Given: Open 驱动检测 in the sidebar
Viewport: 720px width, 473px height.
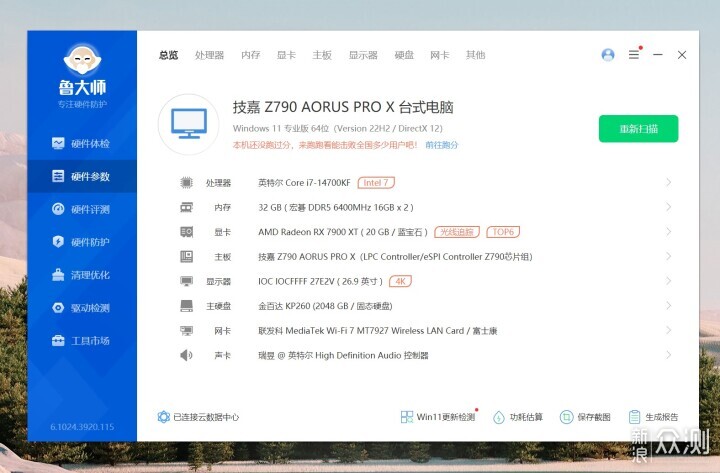Looking at the screenshot, I should pyautogui.click(x=82, y=308).
